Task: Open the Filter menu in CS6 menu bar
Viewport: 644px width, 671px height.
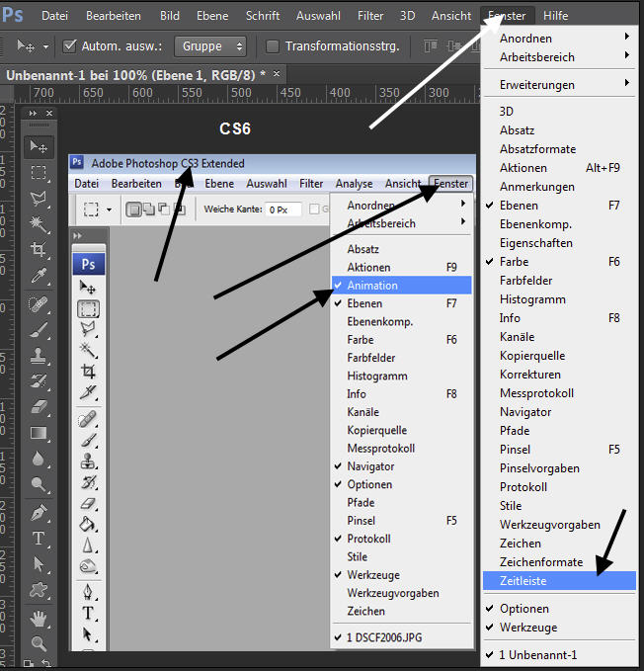Action: 370,16
